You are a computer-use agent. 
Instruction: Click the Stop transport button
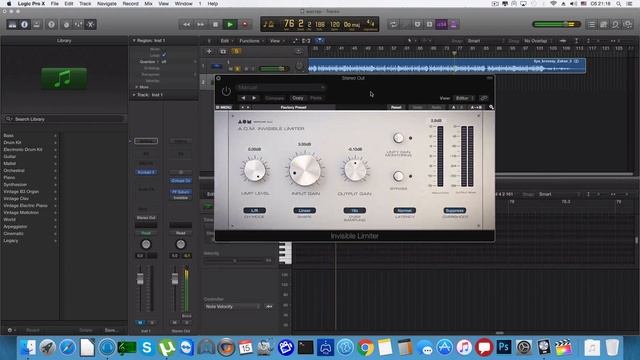coord(216,24)
